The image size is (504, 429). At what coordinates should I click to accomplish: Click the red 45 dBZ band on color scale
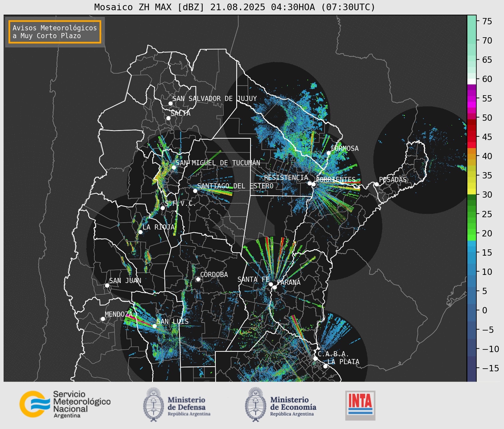pos(472,139)
